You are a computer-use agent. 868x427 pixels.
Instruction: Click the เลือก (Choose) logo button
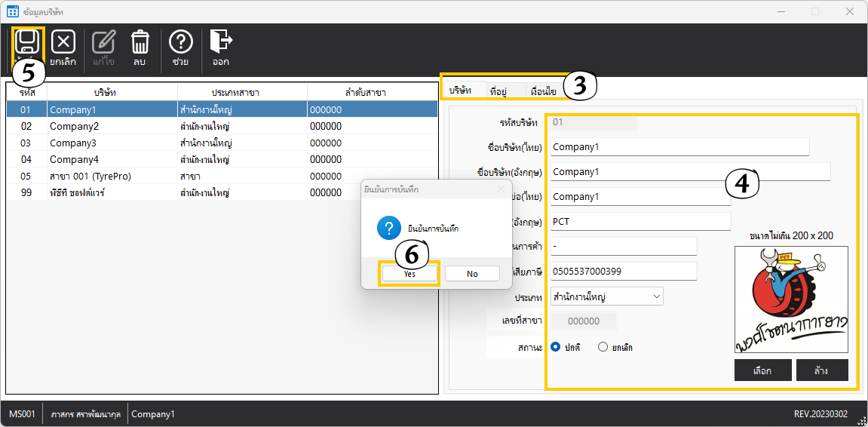click(x=762, y=370)
